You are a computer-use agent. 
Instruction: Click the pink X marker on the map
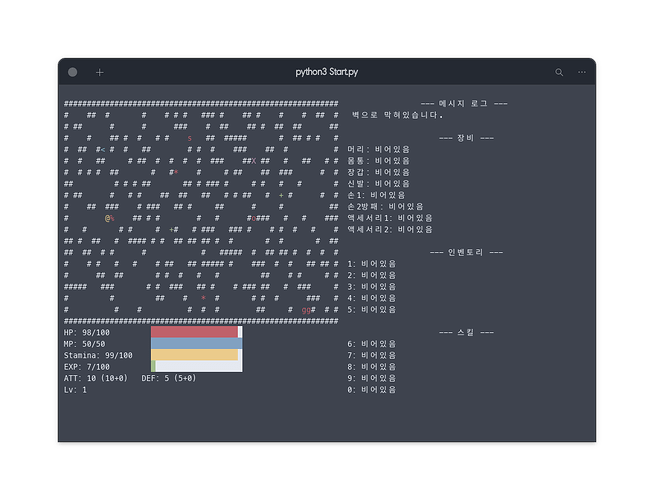point(253,161)
